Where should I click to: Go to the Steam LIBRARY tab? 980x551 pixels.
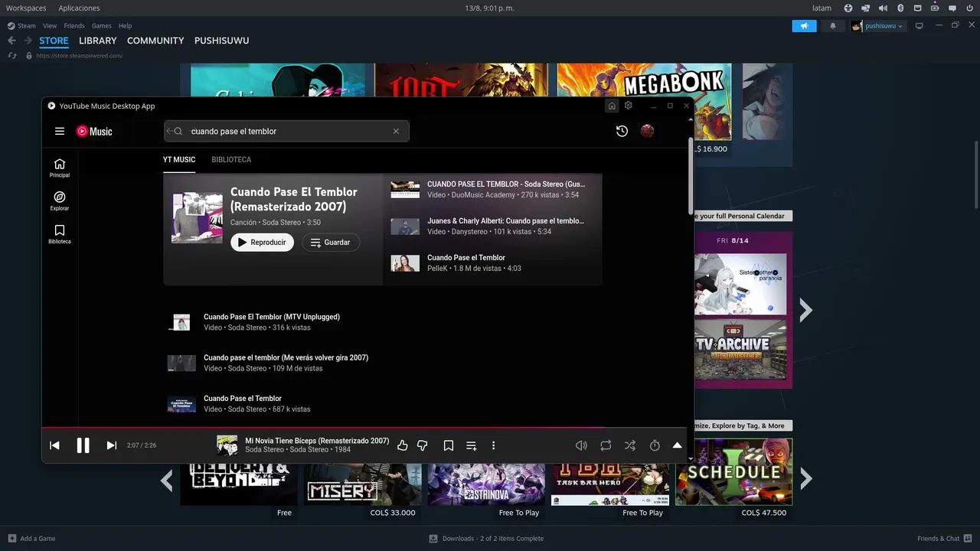tap(98, 41)
